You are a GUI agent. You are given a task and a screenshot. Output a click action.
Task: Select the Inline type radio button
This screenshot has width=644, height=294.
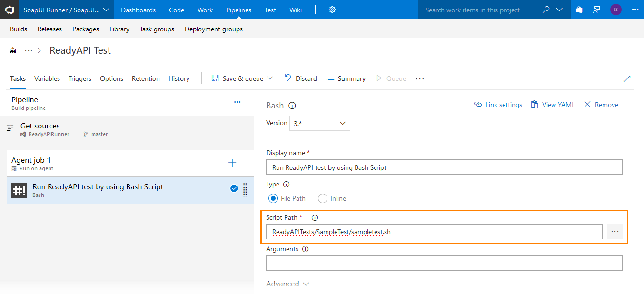pos(322,198)
